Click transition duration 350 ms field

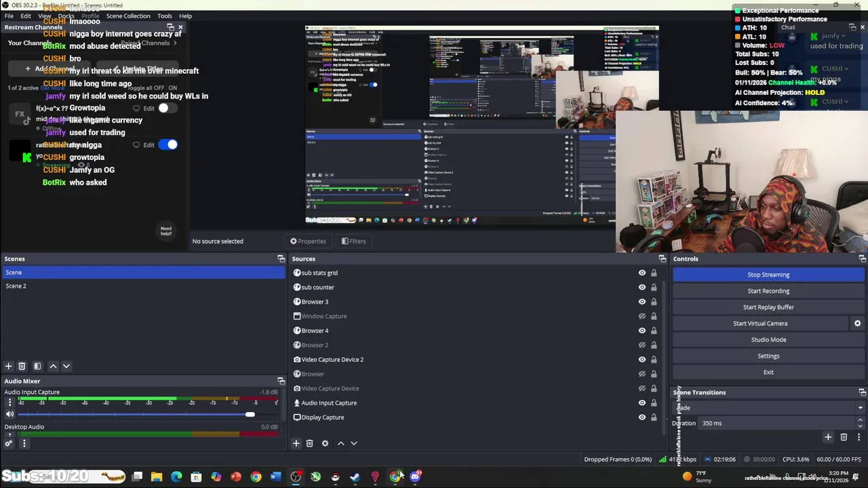pos(776,423)
